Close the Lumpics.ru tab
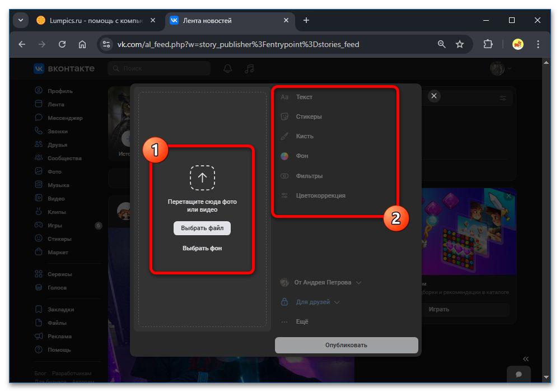Screen dimensions: 560x392 click(x=153, y=20)
